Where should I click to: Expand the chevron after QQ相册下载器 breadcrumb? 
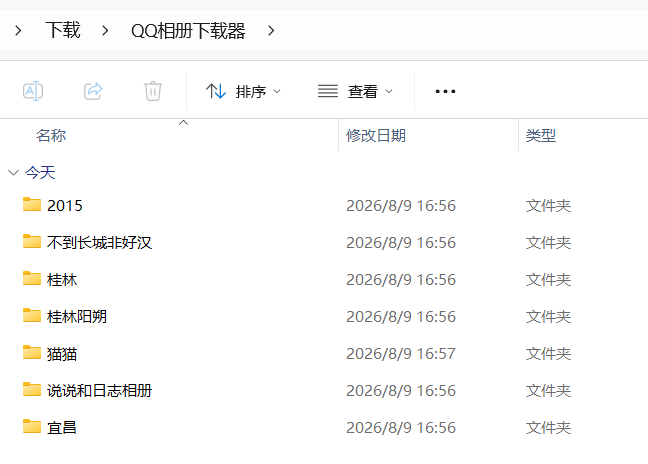pyautogui.click(x=271, y=31)
